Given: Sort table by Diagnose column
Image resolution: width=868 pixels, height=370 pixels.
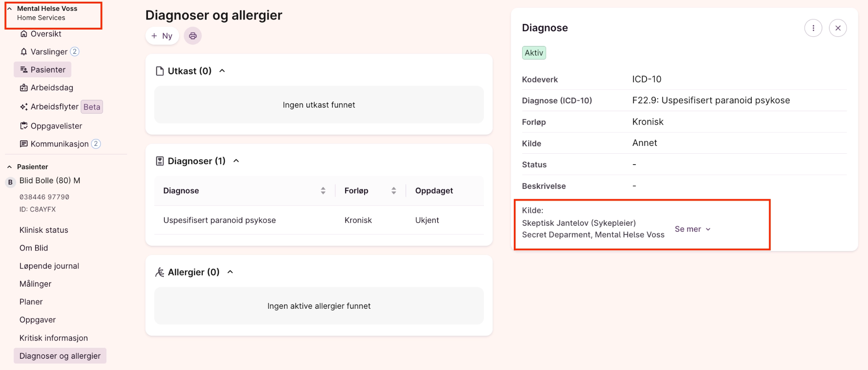Looking at the screenshot, I should point(323,191).
